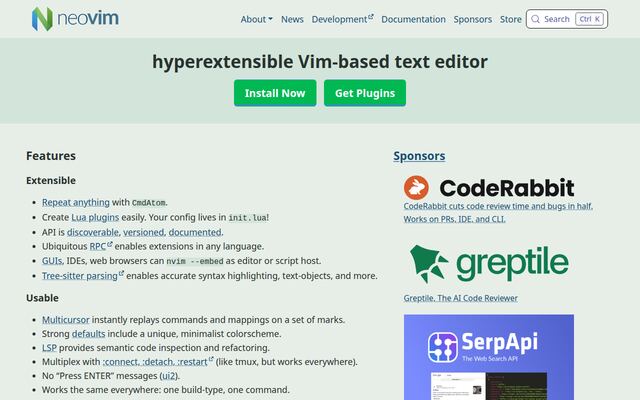Viewport: 640px width, 400px height.
Task: Click the greptile sponsor logo
Action: pos(489,264)
